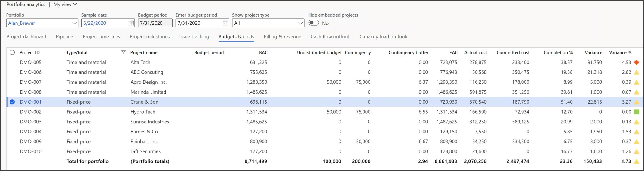This screenshot has height=171, width=644.
Task: Click the warning triangle in the portfolio totals row
Action: [636, 161]
